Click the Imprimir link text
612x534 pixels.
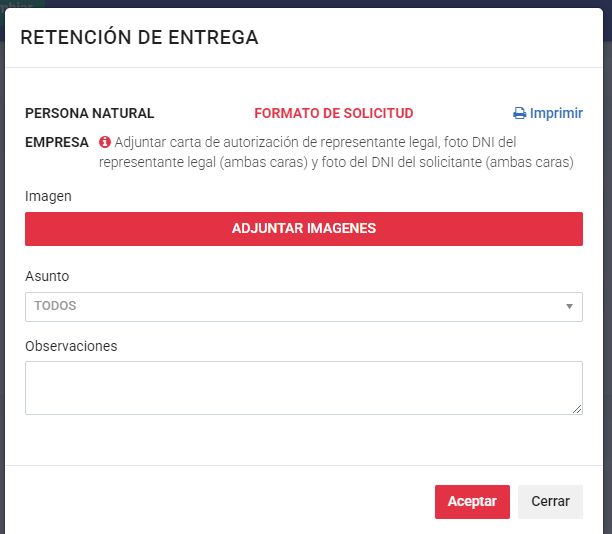pyautogui.click(x=556, y=113)
